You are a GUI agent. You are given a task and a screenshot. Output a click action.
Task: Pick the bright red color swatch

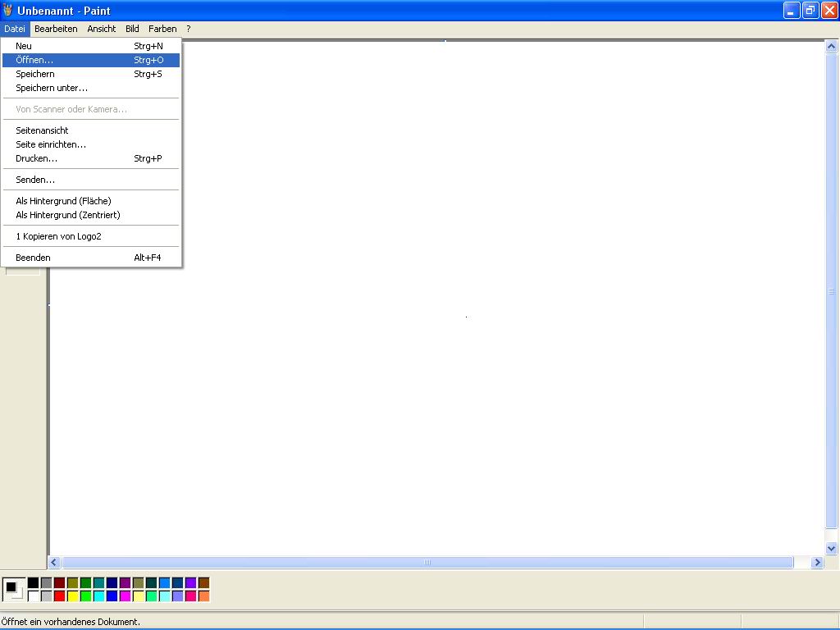pyautogui.click(x=59, y=596)
